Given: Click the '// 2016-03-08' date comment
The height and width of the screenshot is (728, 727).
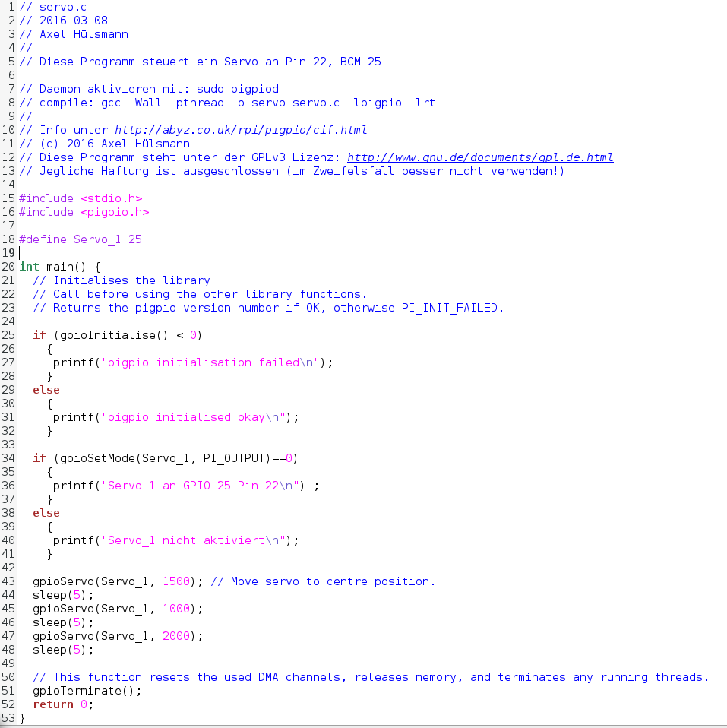Looking at the screenshot, I should point(63,21).
